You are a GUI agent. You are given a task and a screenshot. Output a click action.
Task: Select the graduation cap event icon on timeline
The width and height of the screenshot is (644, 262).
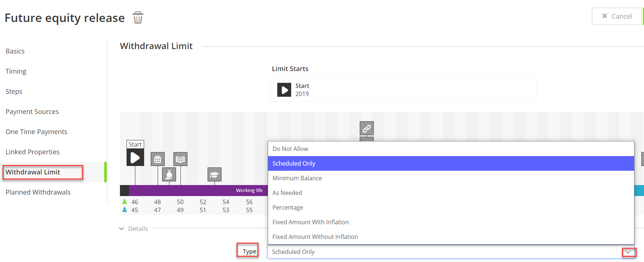[215, 175]
